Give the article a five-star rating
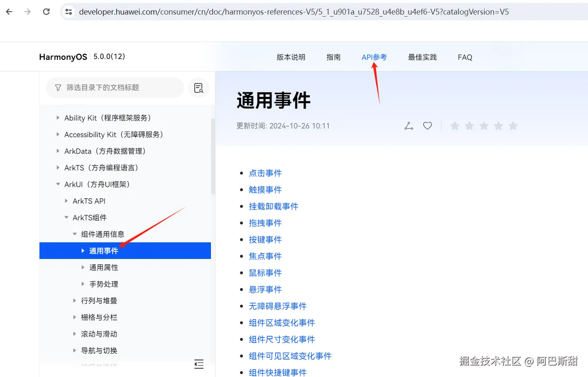588x377 pixels. point(513,125)
